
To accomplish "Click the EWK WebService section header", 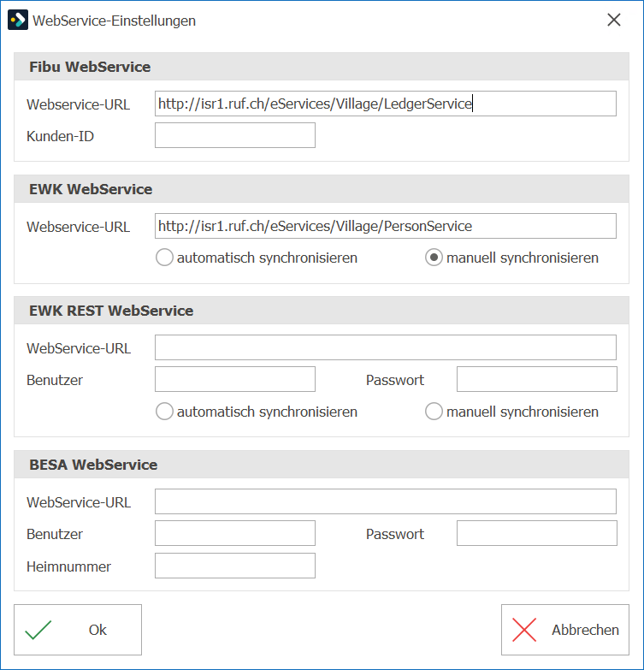I will click(x=322, y=189).
